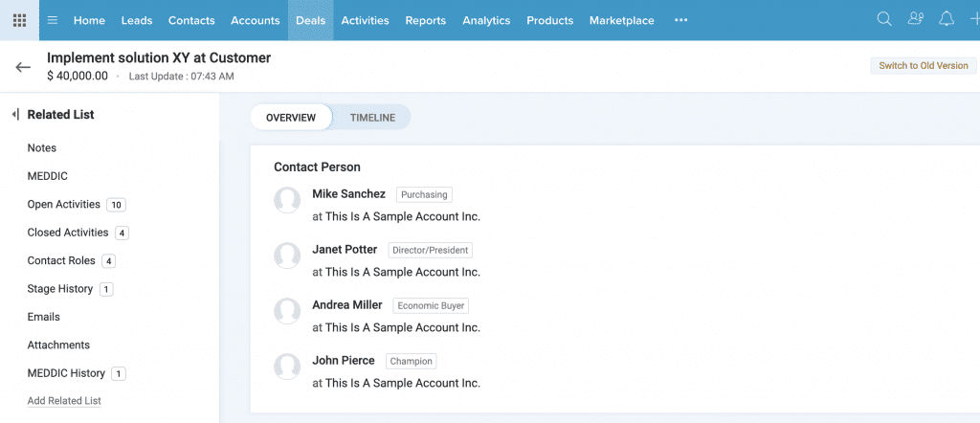Switch to the Timeline view

tap(372, 118)
